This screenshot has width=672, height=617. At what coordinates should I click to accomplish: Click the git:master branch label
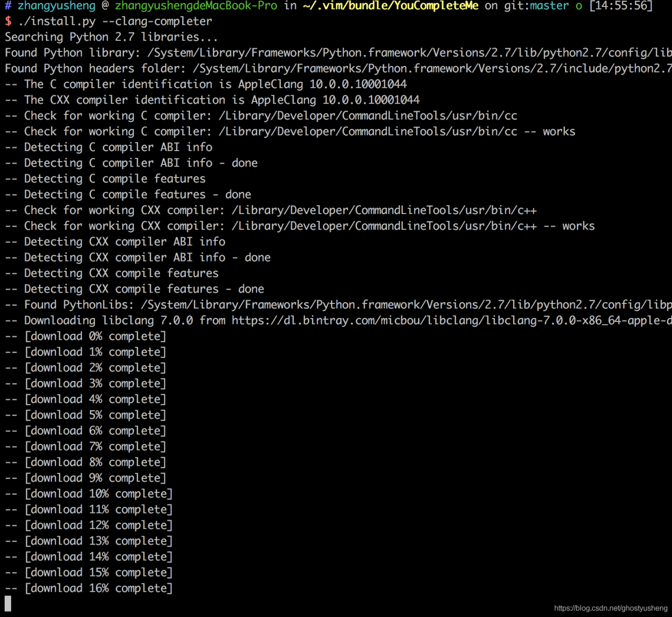pos(536,6)
